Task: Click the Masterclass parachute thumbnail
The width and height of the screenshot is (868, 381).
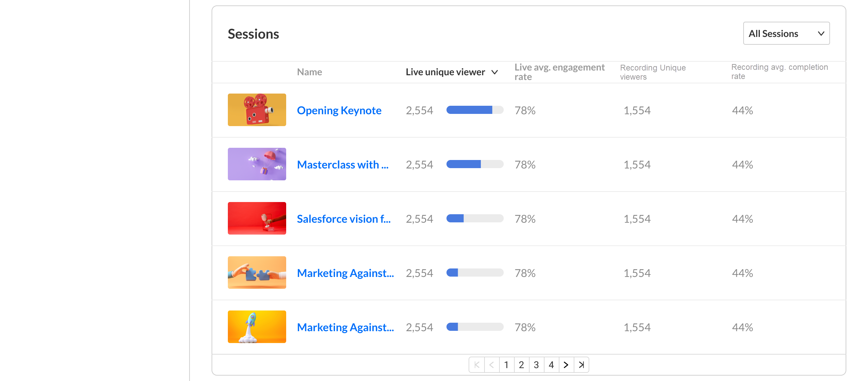Action: [257, 164]
